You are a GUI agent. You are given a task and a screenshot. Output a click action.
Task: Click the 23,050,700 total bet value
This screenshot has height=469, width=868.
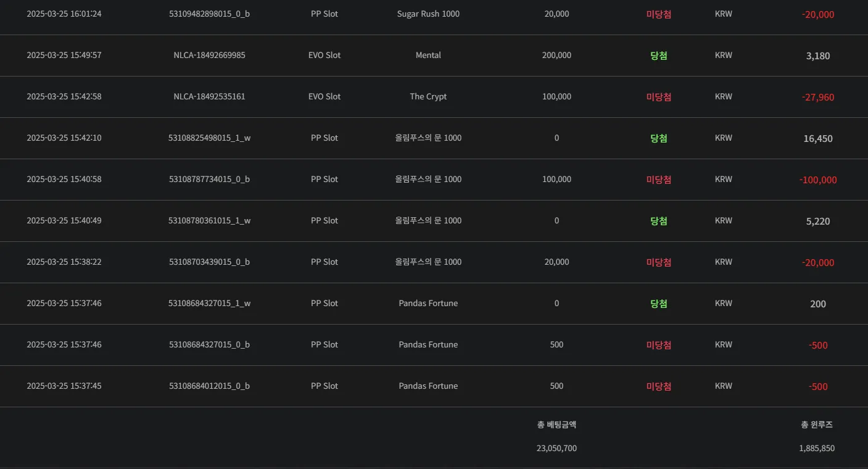[x=556, y=448]
